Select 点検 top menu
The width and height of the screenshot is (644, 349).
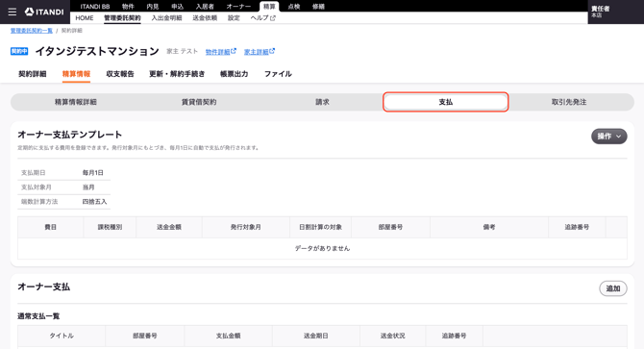point(294,7)
